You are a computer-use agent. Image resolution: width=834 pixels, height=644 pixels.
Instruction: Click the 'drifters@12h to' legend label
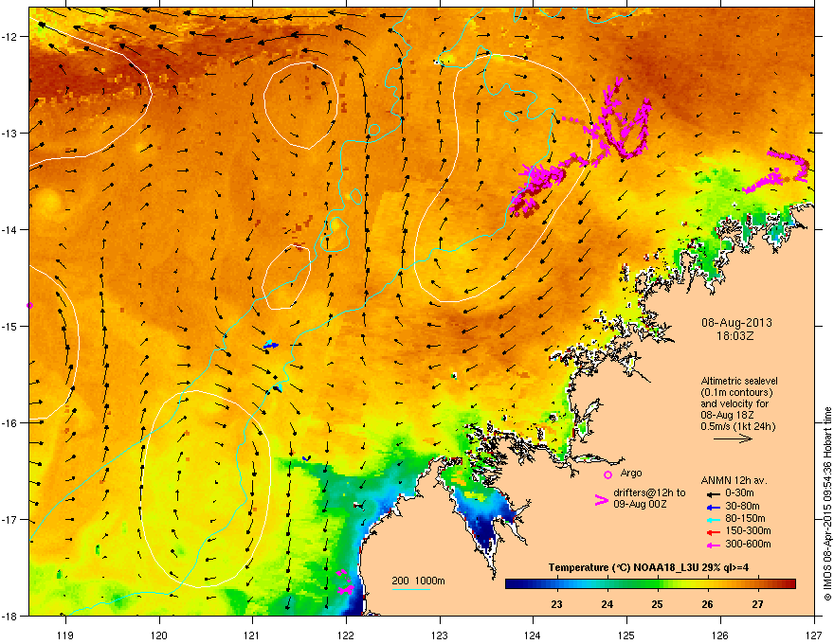point(649,493)
